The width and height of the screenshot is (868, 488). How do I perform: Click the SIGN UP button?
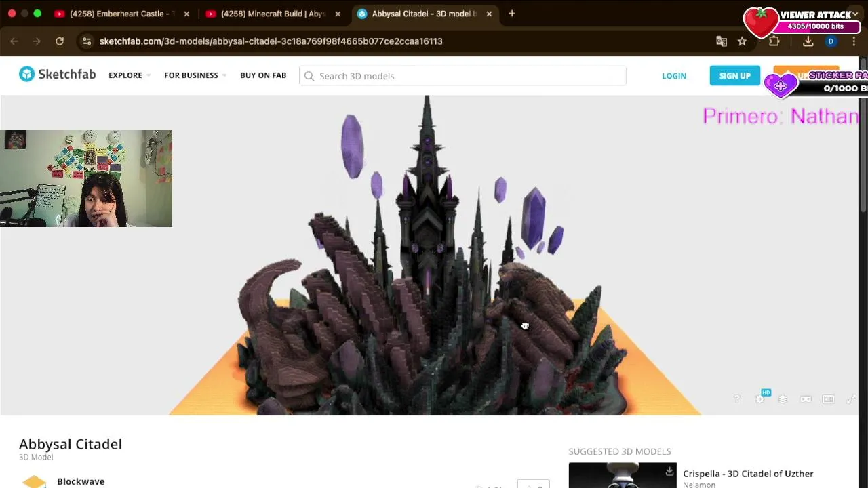pos(735,76)
